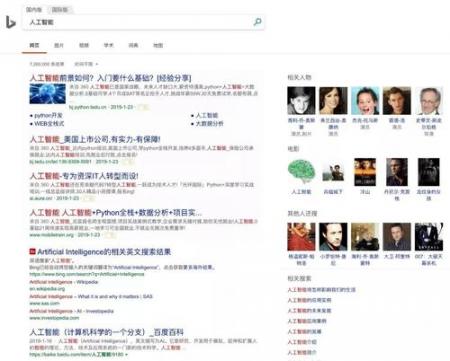This screenshot has width=450, height=361.
Task: Open result 人工智能+Python全栈+数据分析+项目实
Action: click(x=116, y=212)
